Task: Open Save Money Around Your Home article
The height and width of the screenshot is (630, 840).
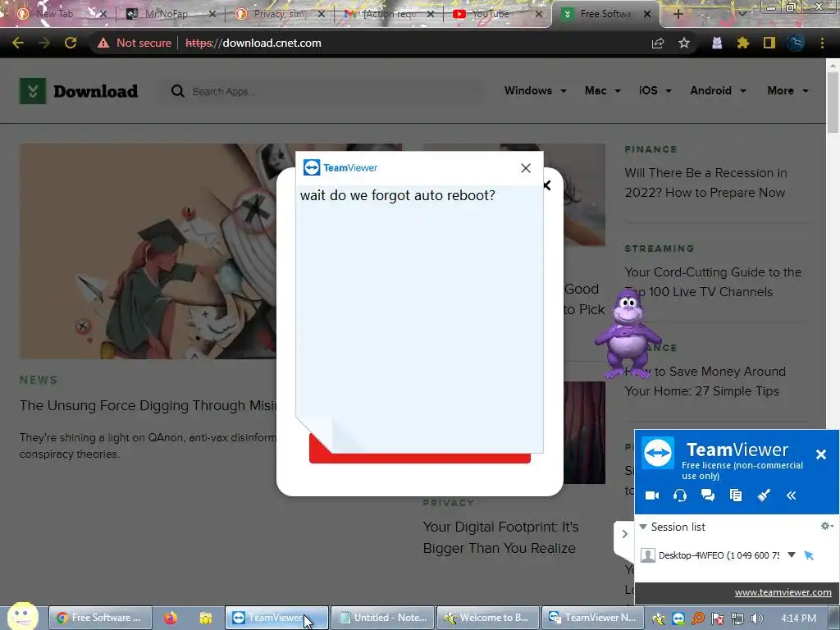Action: [x=705, y=381]
